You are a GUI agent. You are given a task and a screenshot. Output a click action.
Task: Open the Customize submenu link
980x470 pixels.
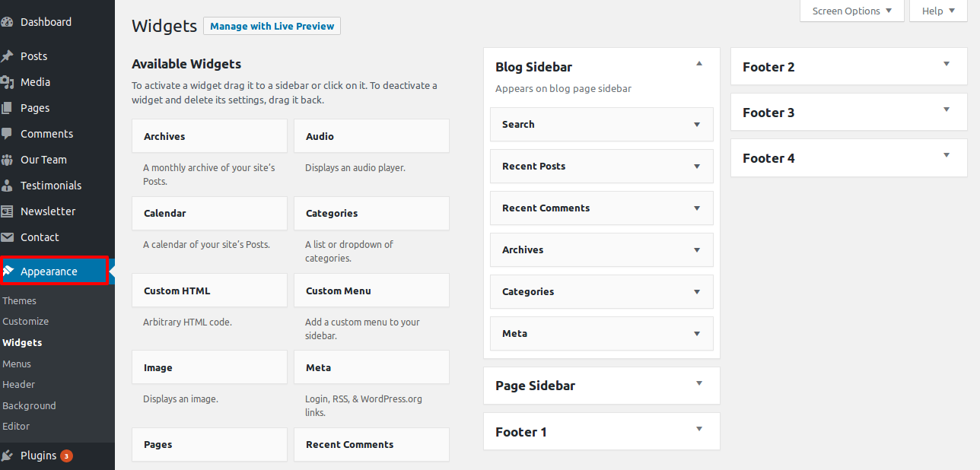[x=25, y=322]
